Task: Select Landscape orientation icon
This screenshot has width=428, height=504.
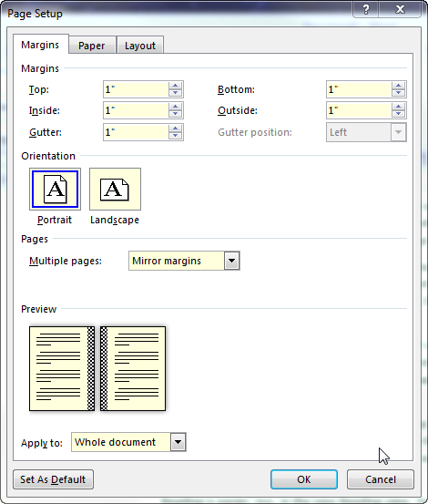Action: 115,189
